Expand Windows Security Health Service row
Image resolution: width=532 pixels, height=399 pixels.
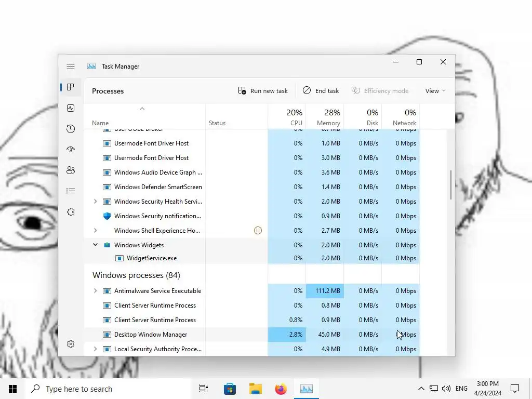(x=96, y=202)
